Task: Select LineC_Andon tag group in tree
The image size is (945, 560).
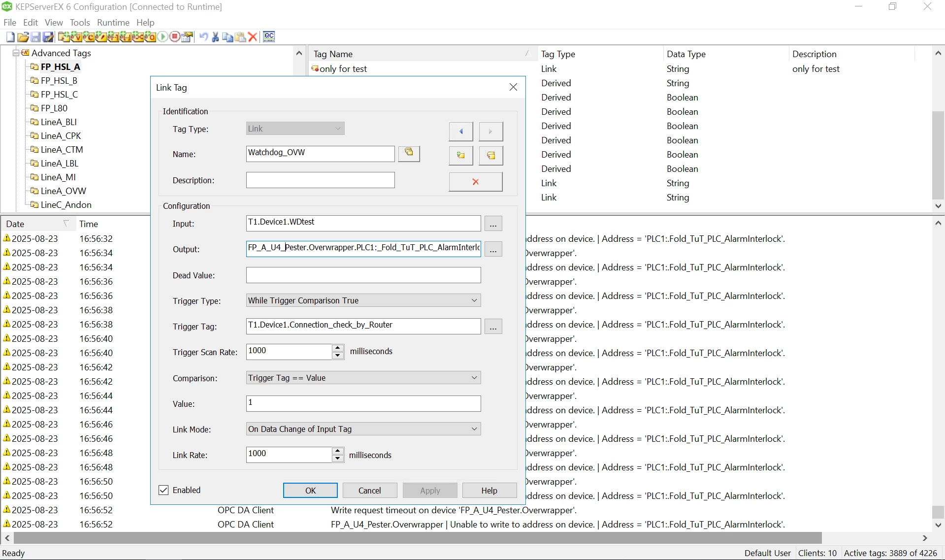Action: click(x=66, y=204)
